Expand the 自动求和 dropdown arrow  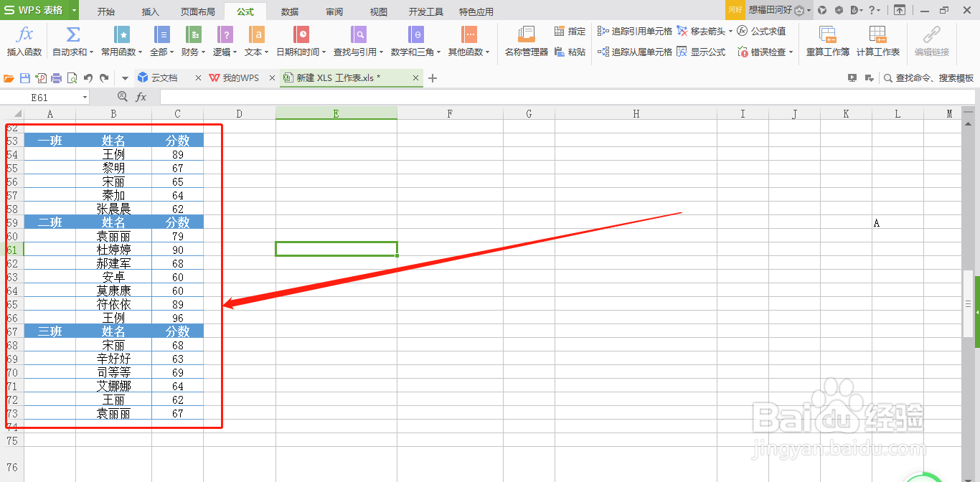[x=90, y=52]
